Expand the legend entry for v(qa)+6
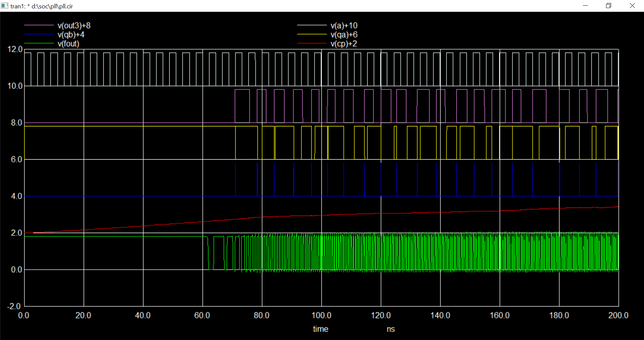 click(x=343, y=34)
